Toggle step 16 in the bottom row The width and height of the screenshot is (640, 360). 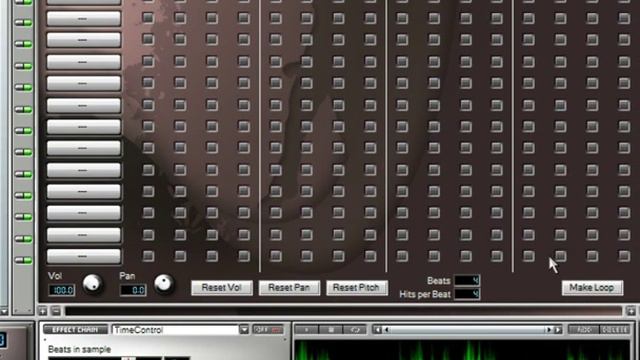(x=624, y=256)
